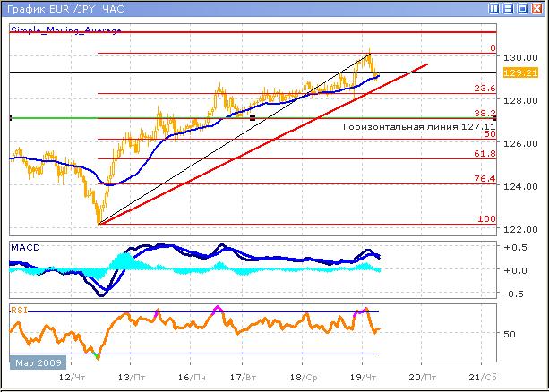Screen dimensions: 549x392
Task: Click the left handle of green horizontal line
Action: click(x=10, y=117)
